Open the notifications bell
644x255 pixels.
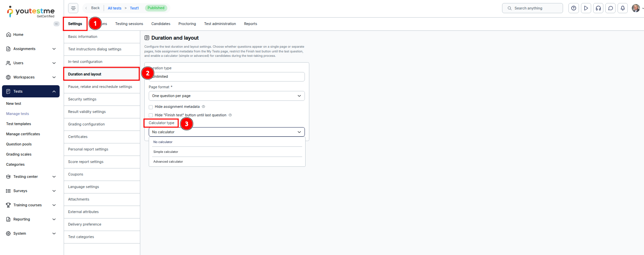pyautogui.click(x=623, y=8)
